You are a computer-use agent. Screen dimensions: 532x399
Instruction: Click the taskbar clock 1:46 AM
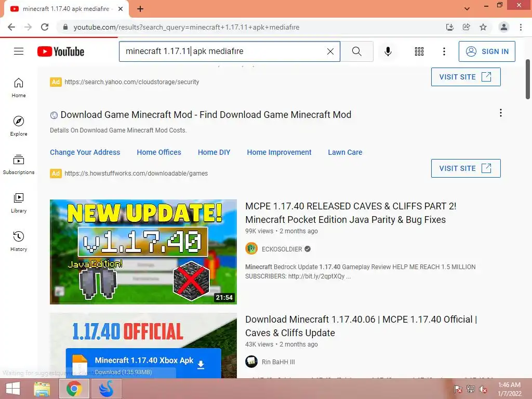tap(509, 389)
